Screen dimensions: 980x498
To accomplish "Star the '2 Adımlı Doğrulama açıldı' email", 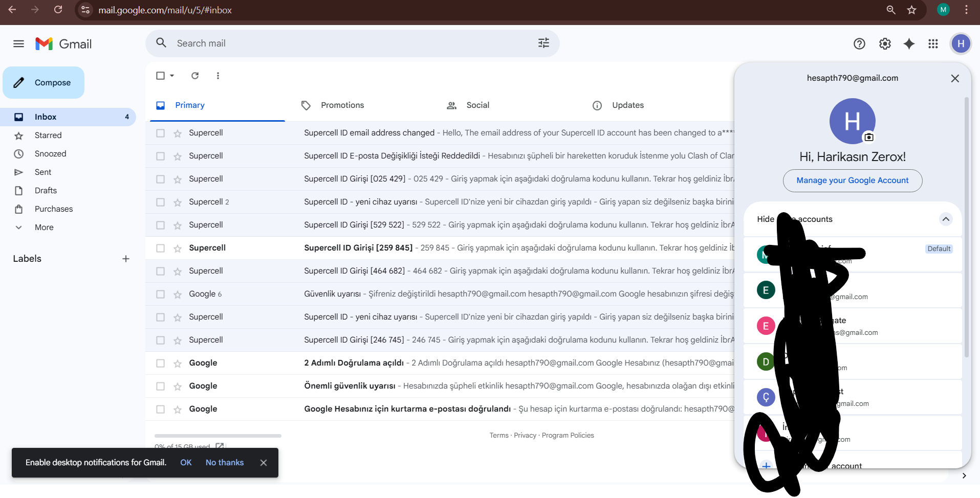I will tap(178, 364).
